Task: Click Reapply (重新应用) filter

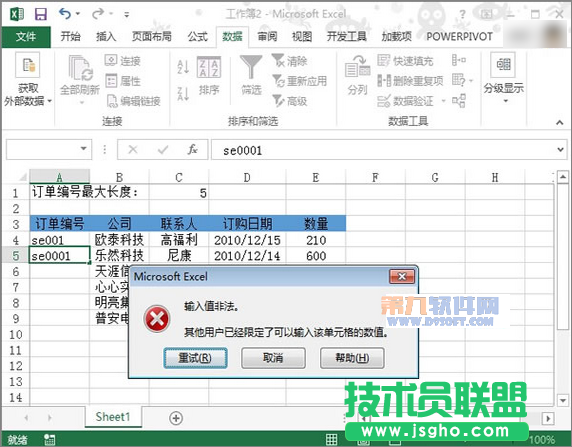Action: pos(299,81)
